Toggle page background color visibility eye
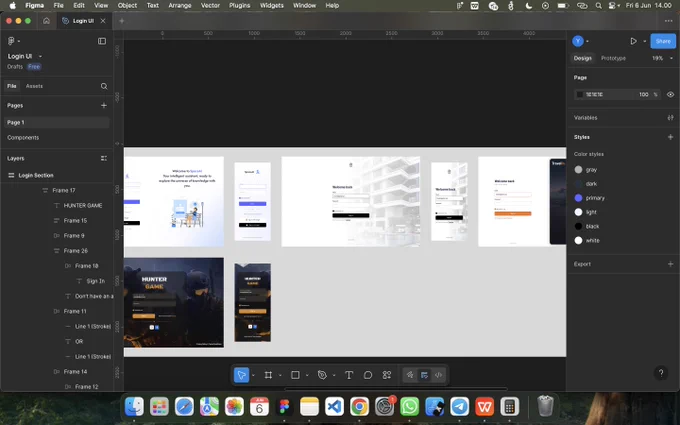680x425 pixels. [670, 95]
